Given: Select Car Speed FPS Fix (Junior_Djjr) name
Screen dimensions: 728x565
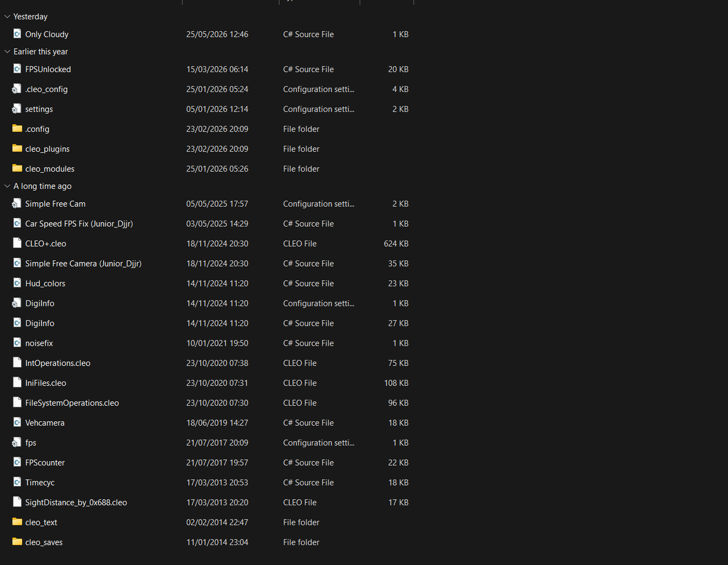Looking at the screenshot, I should click(79, 224).
